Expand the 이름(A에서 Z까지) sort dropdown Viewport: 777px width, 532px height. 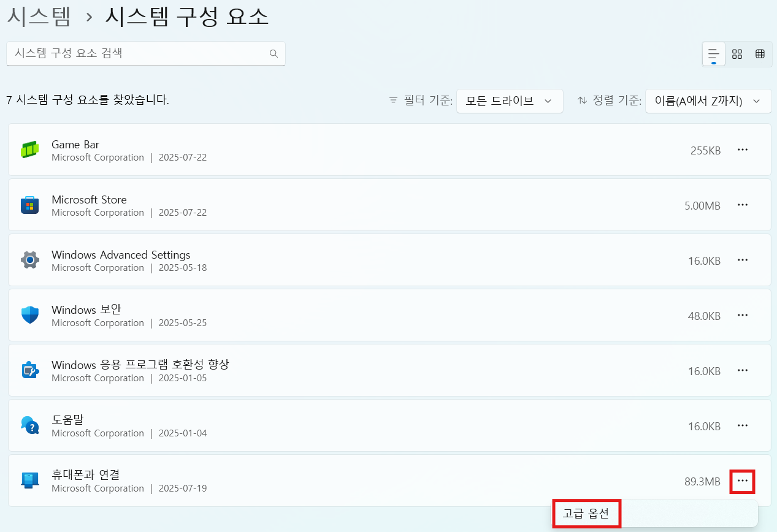(708, 101)
